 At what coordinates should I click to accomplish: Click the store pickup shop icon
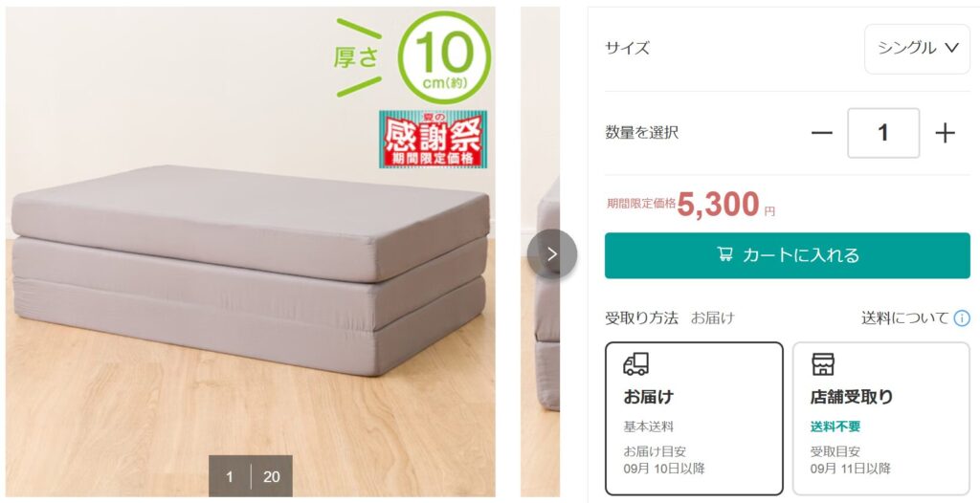click(x=822, y=363)
